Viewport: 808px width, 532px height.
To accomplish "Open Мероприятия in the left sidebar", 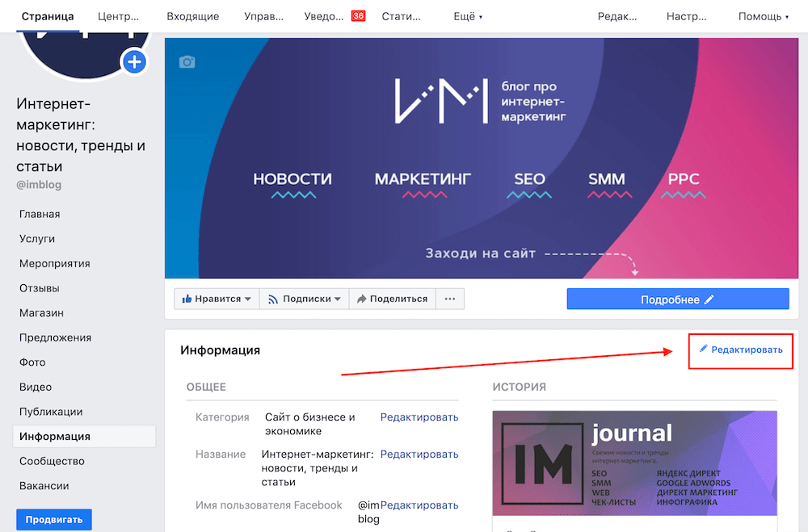I will click(x=55, y=264).
